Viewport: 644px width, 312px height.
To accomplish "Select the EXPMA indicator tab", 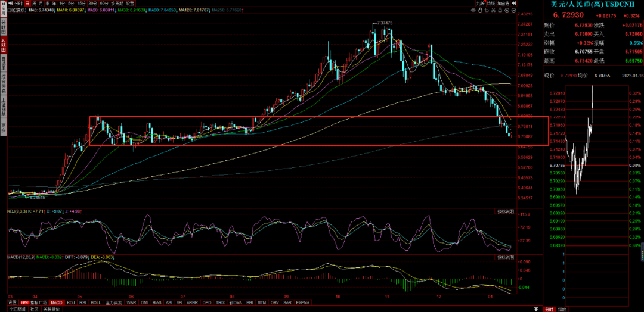I will tap(304, 302).
